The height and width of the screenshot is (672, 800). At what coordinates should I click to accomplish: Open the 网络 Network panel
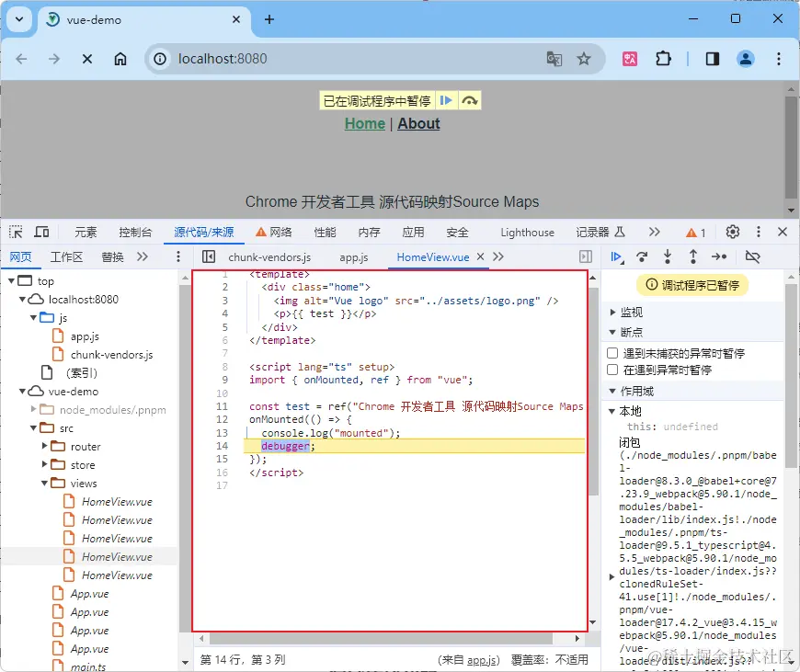(x=274, y=233)
